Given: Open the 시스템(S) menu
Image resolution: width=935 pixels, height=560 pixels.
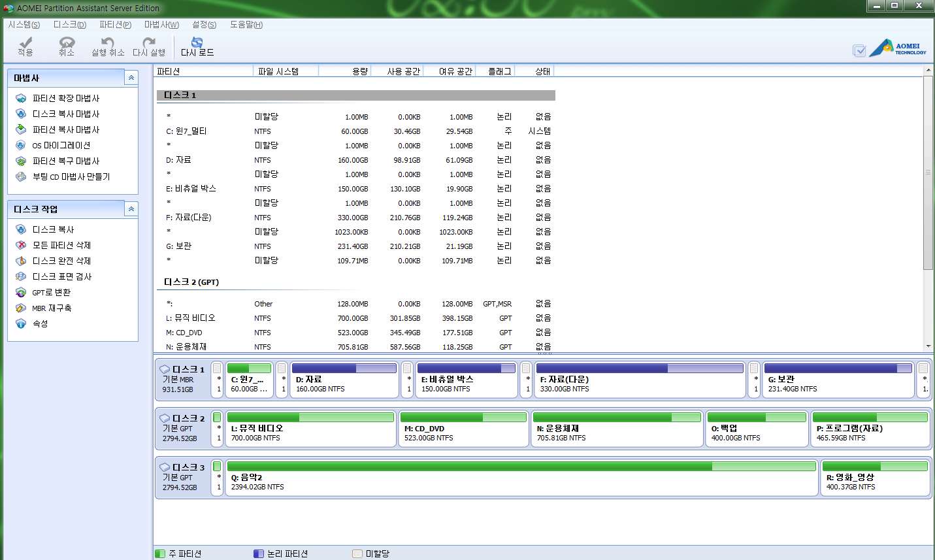Looking at the screenshot, I should coord(24,25).
